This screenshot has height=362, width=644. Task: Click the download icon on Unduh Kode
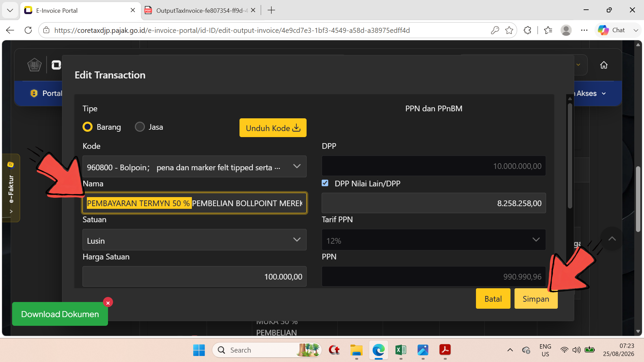[296, 128]
